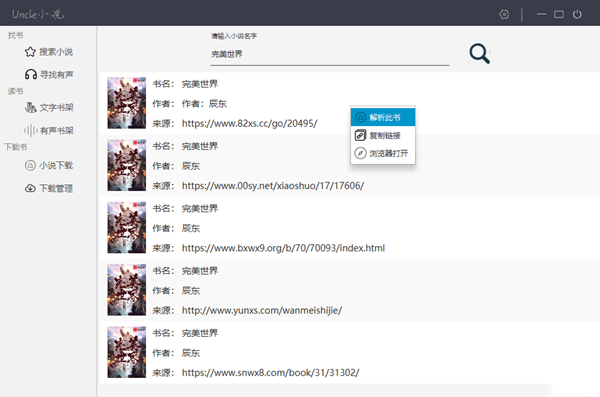
Task: Focus the novel name search field
Action: (x=329, y=54)
